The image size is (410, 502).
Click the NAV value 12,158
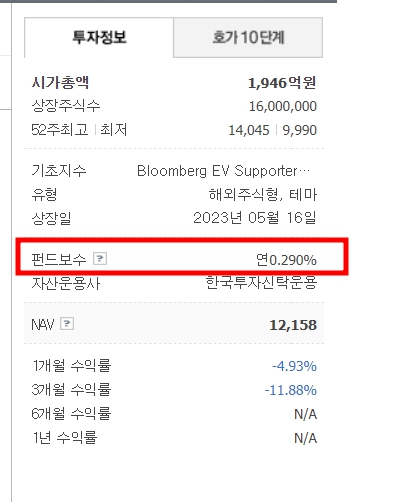click(x=293, y=325)
